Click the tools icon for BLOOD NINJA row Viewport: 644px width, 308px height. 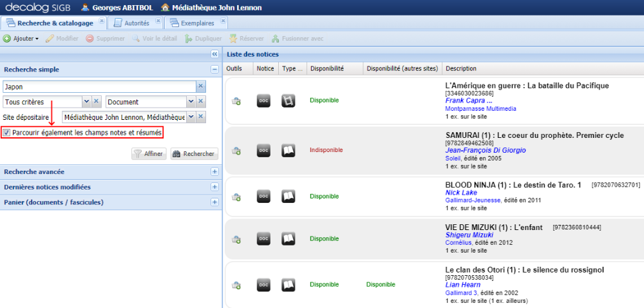[236, 197]
